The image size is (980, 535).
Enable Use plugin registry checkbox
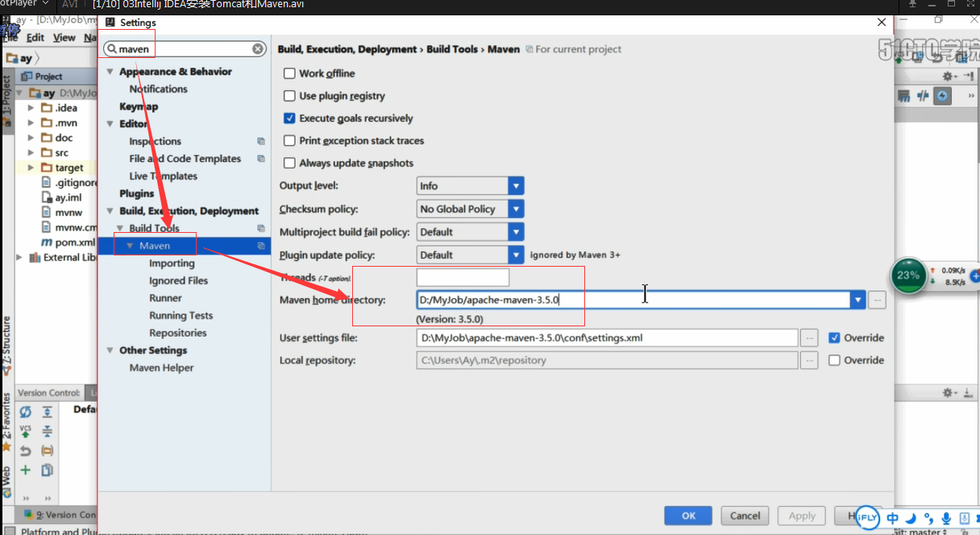tap(289, 96)
